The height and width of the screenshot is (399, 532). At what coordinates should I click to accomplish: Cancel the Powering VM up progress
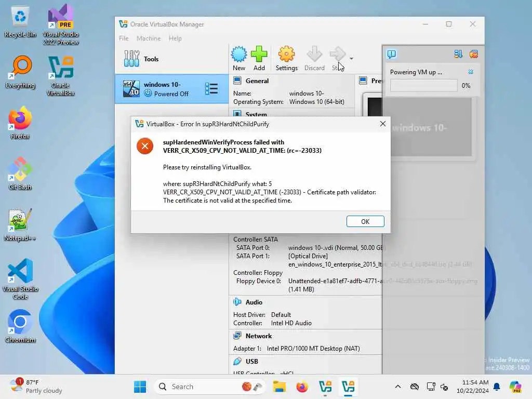point(471,72)
